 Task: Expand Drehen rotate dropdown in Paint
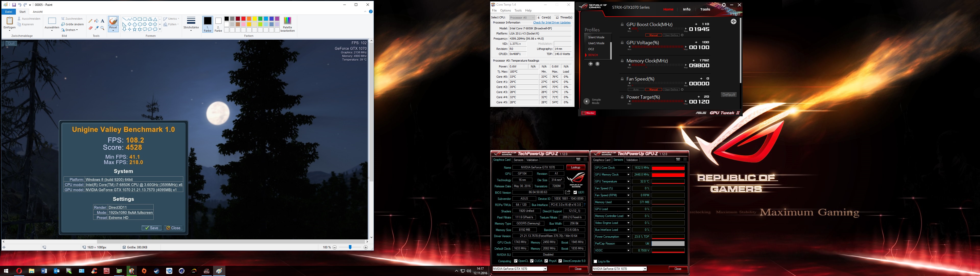click(77, 30)
